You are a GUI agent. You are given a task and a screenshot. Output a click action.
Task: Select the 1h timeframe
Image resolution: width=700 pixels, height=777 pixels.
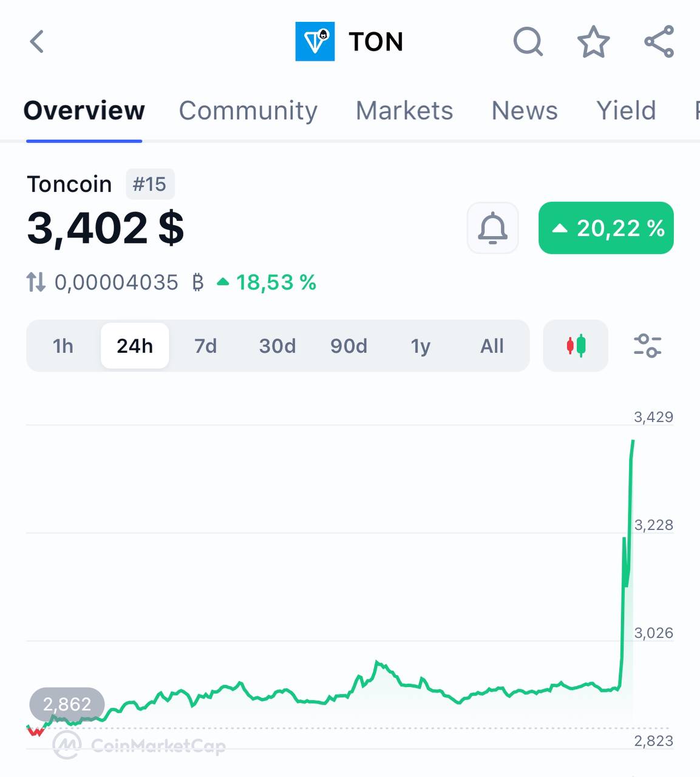pyautogui.click(x=63, y=346)
